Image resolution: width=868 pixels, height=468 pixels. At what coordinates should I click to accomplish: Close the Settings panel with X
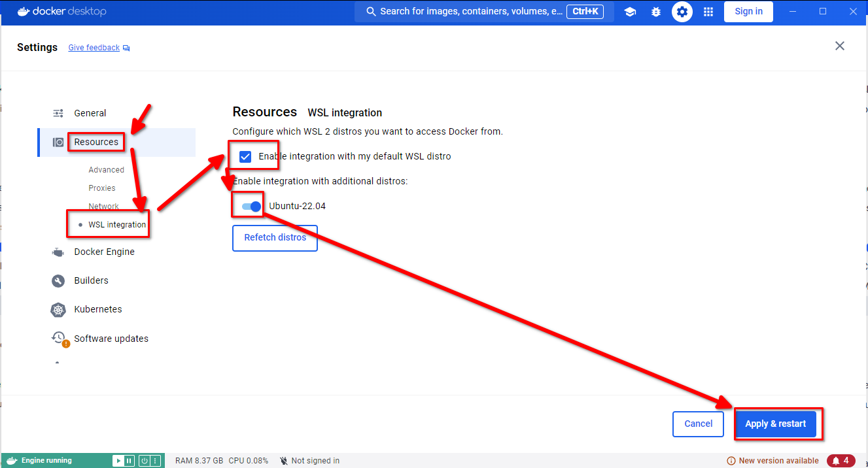(x=840, y=46)
